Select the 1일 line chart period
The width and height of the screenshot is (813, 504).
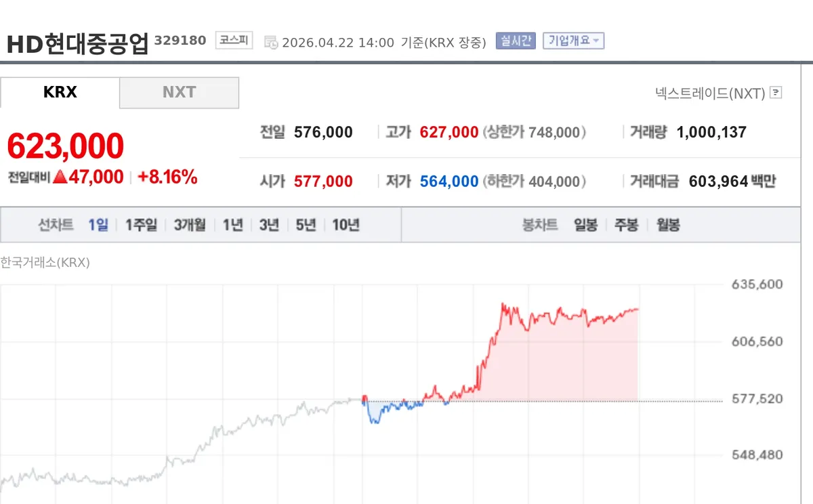(98, 226)
